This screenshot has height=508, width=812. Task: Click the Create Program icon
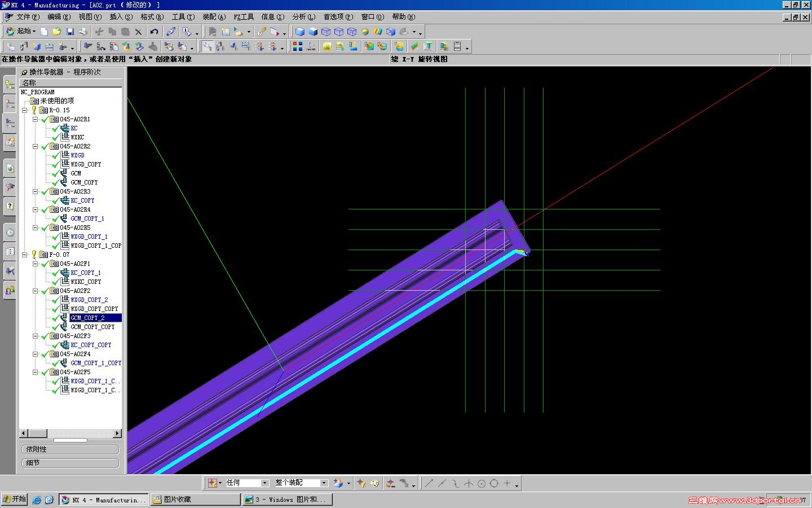11,46
